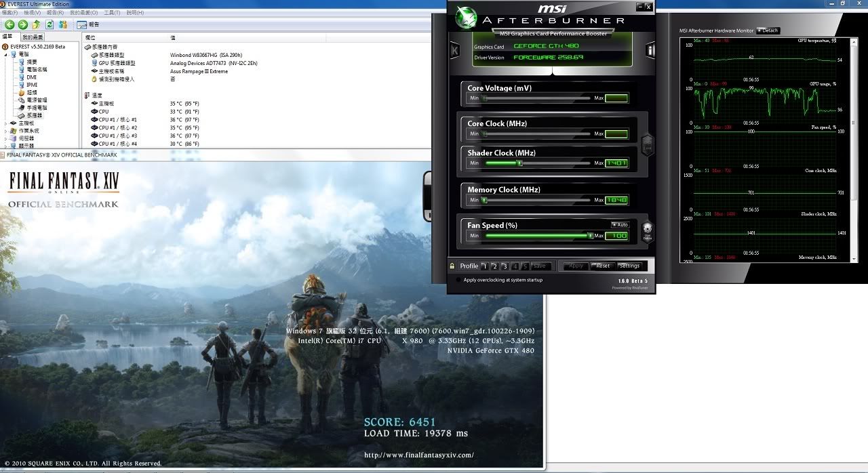The width and height of the screenshot is (868, 473).
Task: Expand the 顯示器 display tree node
Action: click(5, 146)
